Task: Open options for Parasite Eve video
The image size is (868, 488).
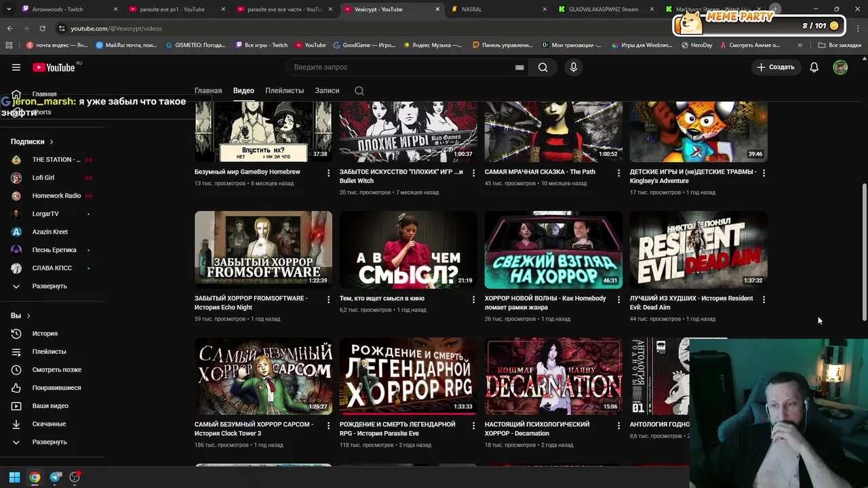Action: click(x=473, y=426)
